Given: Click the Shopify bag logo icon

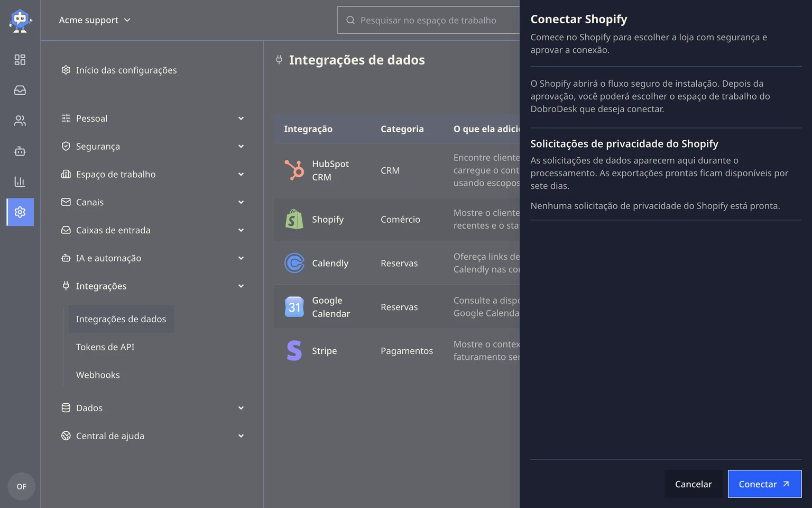Looking at the screenshot, I should tap(294, 219).
